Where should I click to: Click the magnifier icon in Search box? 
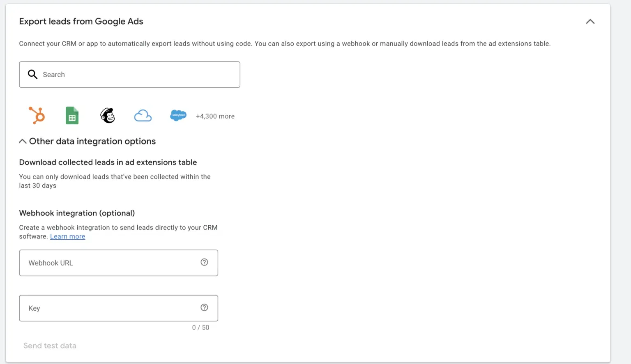[32, 74]
